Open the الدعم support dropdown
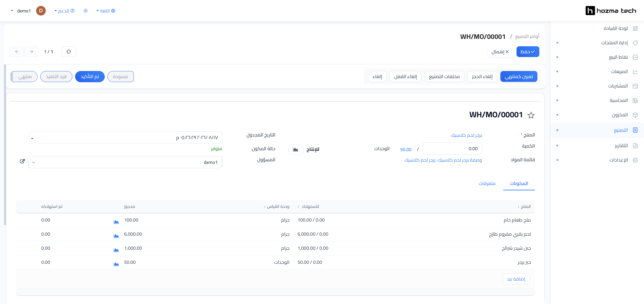Screen dimensions: 644x304 [64, 11]
